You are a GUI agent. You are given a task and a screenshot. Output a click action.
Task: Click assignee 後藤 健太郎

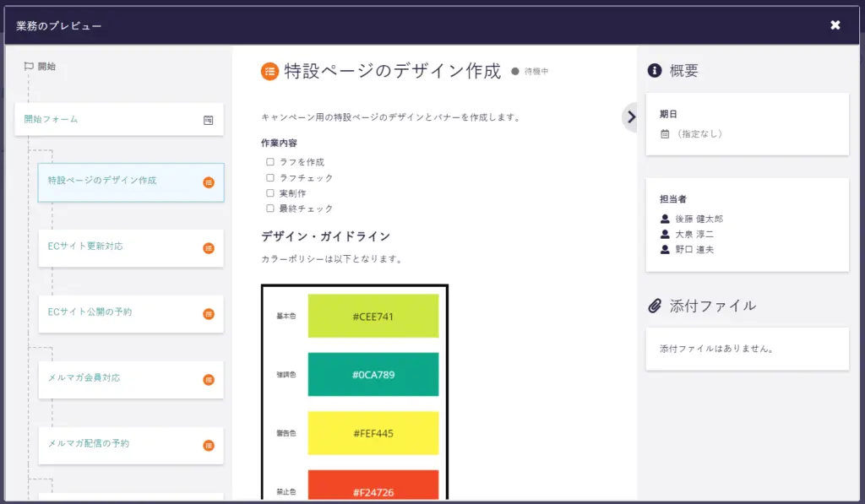coord(699,219)
